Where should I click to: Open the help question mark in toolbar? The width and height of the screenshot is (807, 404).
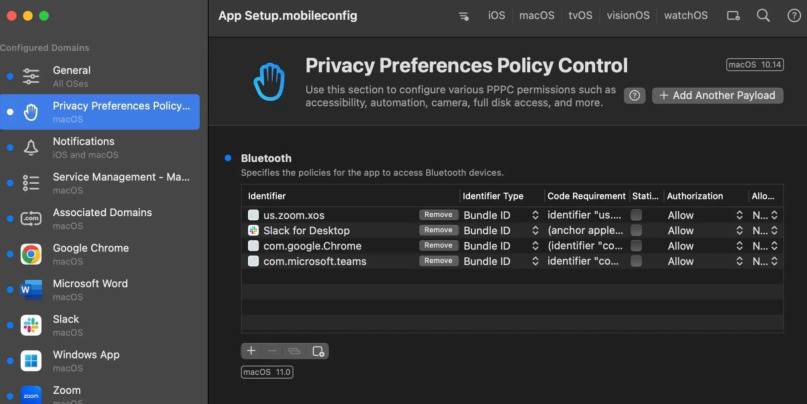click(x=794, y=16)
